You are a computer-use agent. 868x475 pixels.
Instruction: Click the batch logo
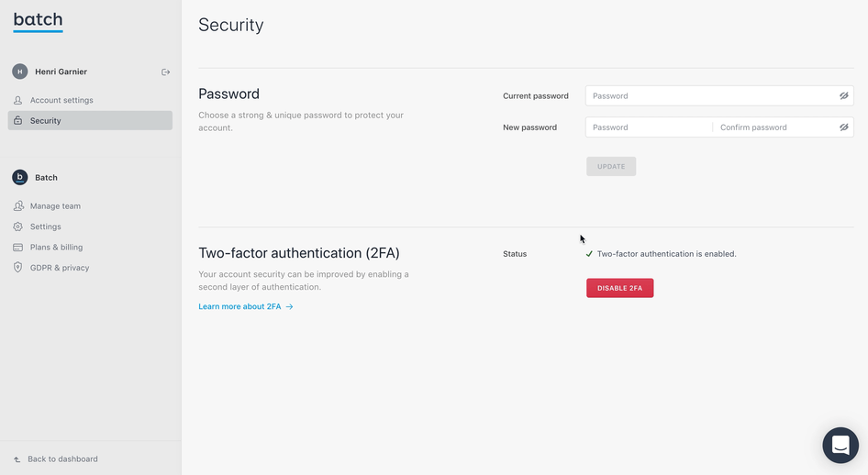click(38, 22)
